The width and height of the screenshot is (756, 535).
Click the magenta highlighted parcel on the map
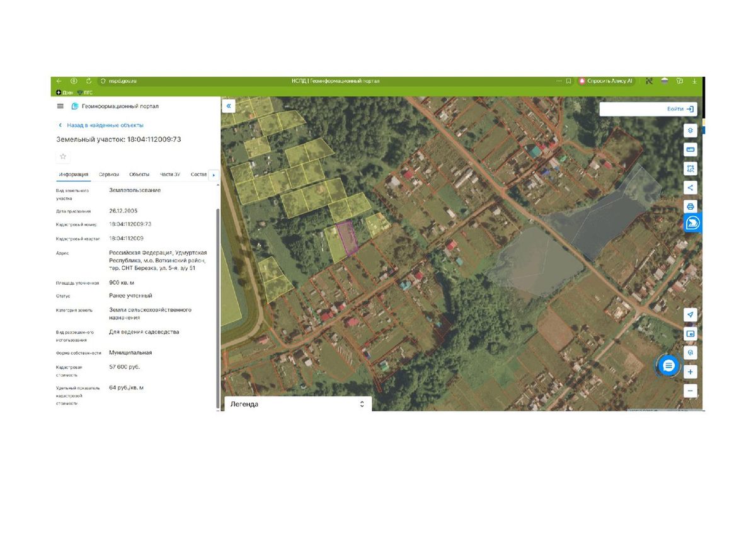click(346, 236)
